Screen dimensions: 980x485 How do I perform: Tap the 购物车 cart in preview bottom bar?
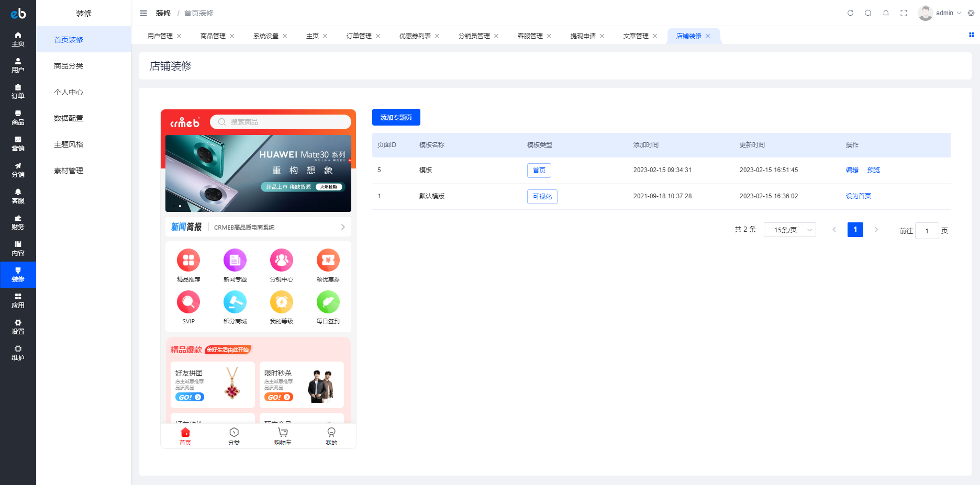tap(283, 436)
